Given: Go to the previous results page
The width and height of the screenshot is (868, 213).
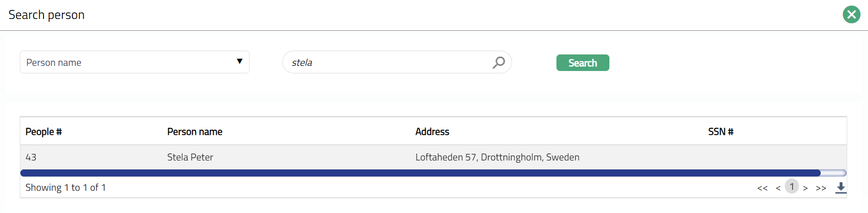Looking at the screenshot, I should [778, 188].
